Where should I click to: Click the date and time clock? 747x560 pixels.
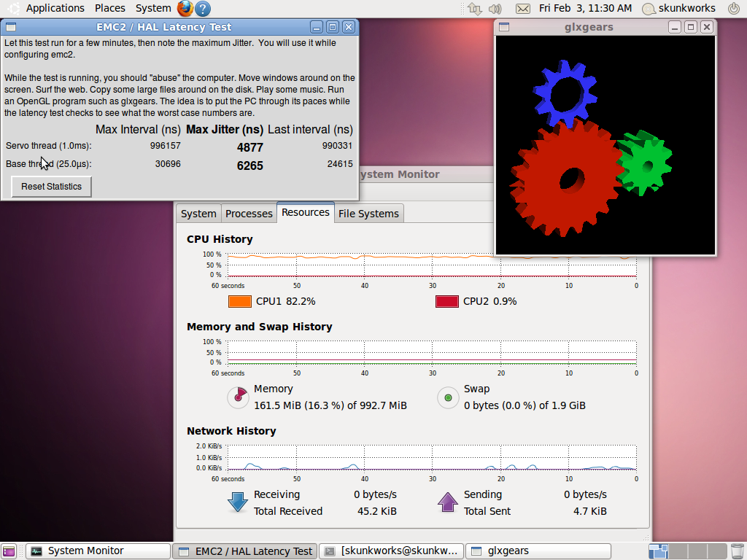[x=586, y=8]
